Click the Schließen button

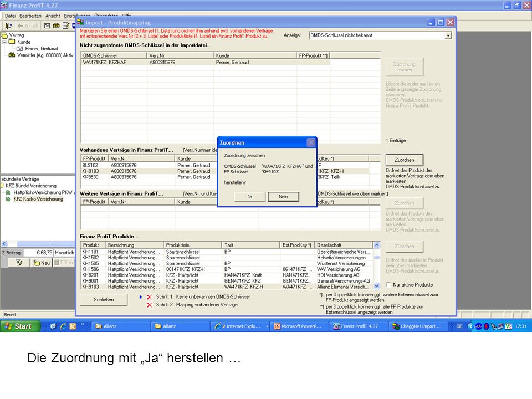pyautogui.click(x=104, y=300)
